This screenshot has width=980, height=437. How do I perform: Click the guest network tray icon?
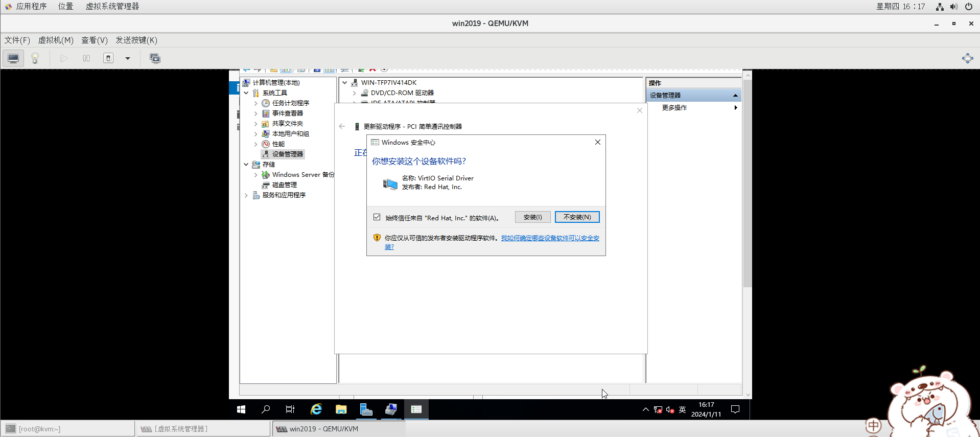(658, 409)
